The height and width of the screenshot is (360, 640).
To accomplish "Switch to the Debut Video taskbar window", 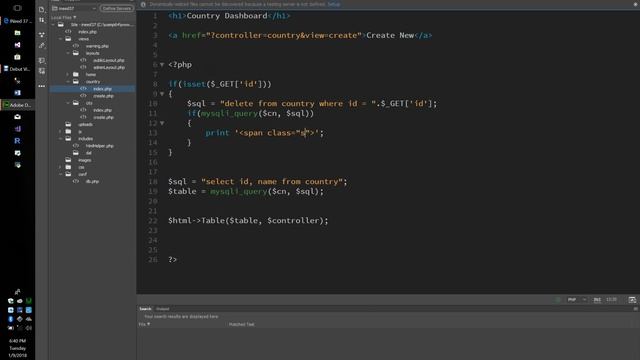I will [x=17, y=69].
